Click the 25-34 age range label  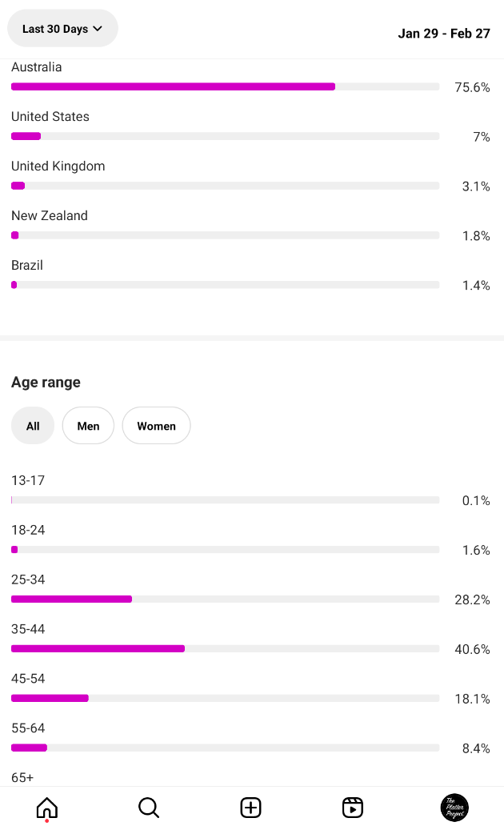28,579
